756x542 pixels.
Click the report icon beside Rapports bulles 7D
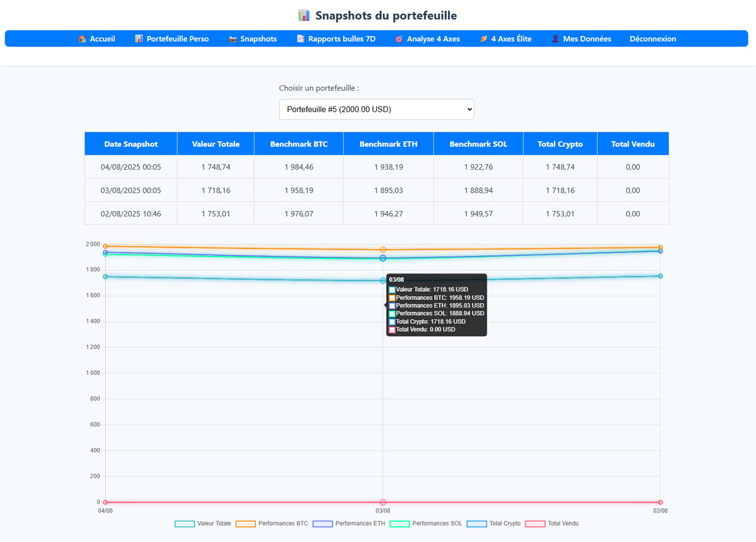tap(301, 39)
